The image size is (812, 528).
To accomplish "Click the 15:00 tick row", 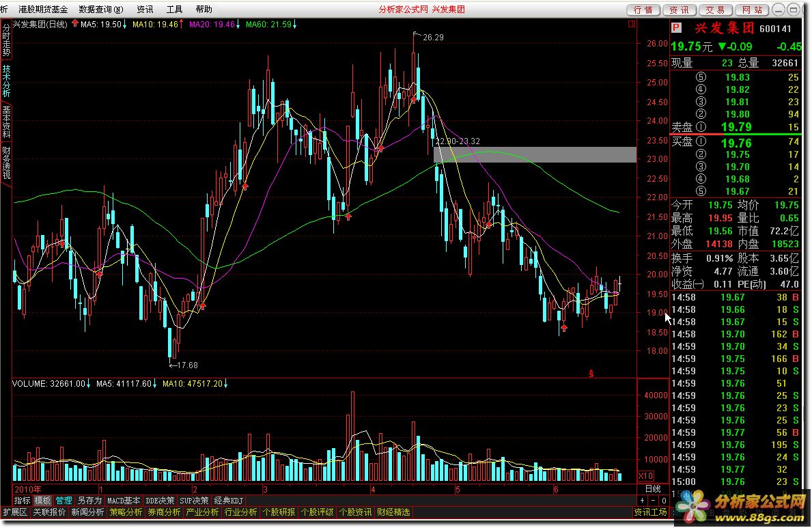I will pos(736,482).
